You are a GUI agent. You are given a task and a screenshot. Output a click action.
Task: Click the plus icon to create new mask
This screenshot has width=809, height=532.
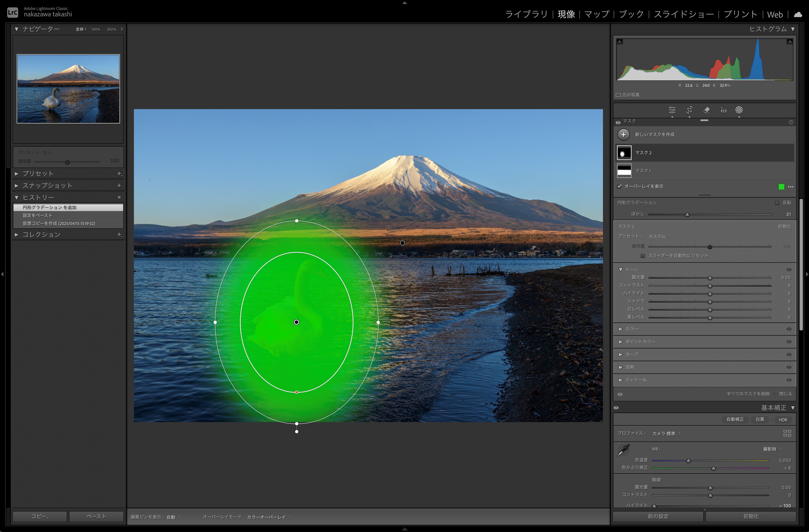pyautogui.click(x=623, y=135)
